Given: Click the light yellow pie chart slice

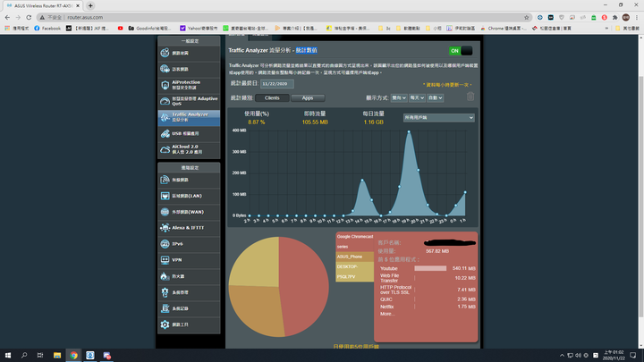Looking at the screenshot, I should point(257,263).
